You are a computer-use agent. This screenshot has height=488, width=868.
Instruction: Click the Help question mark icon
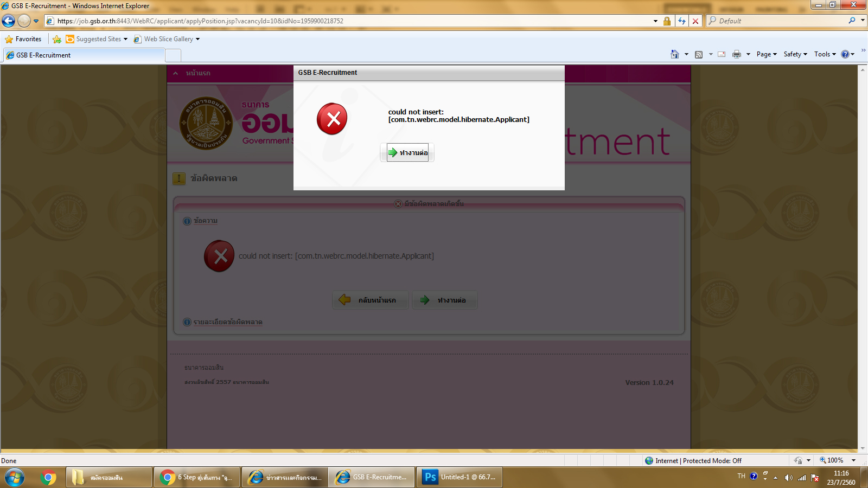(x=845, y=54)
